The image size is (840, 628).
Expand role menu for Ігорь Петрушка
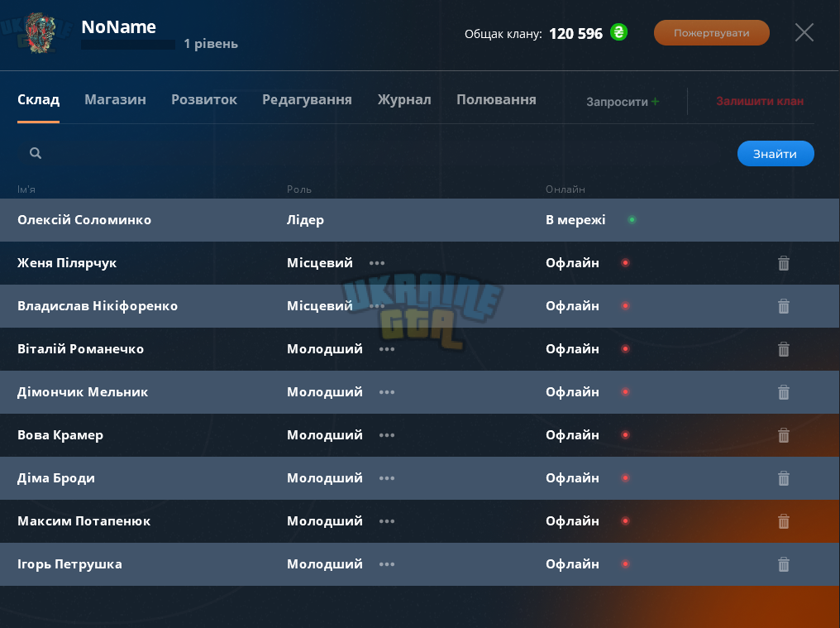(387, 564)
